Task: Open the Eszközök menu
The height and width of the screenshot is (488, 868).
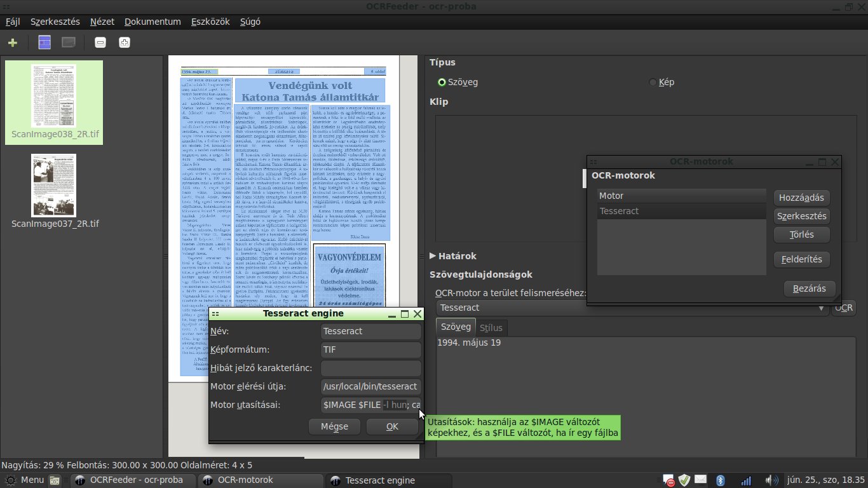Action: 210,22
